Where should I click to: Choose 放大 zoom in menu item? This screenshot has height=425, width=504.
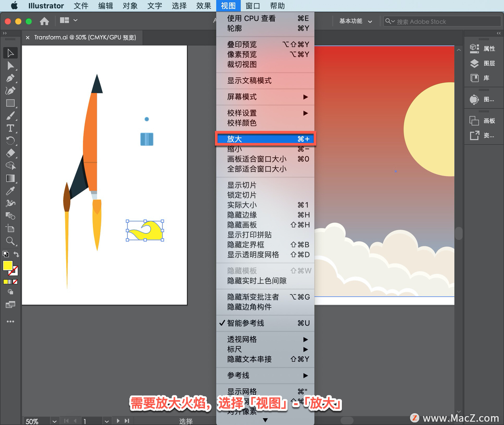265,139
